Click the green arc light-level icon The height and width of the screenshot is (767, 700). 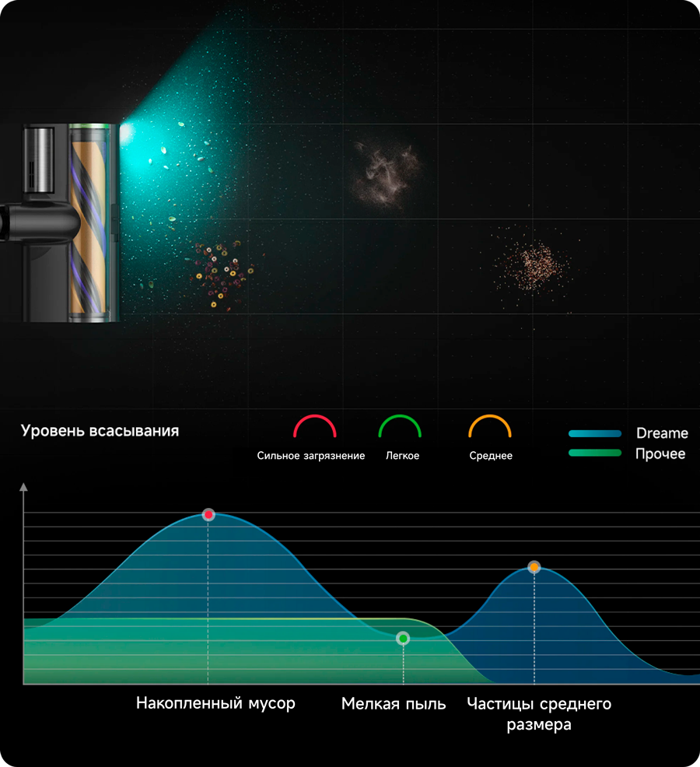399,428
